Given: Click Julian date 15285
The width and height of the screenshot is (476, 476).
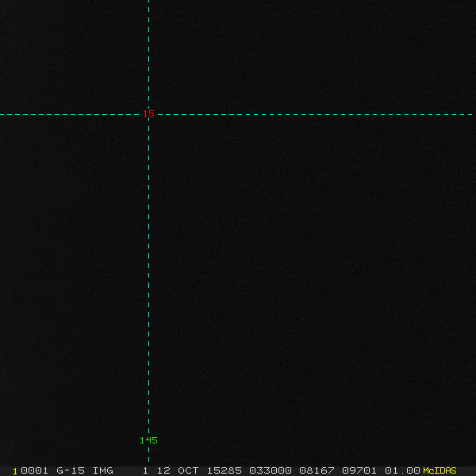Looking at the screenshot, I should tap(225, 470).
